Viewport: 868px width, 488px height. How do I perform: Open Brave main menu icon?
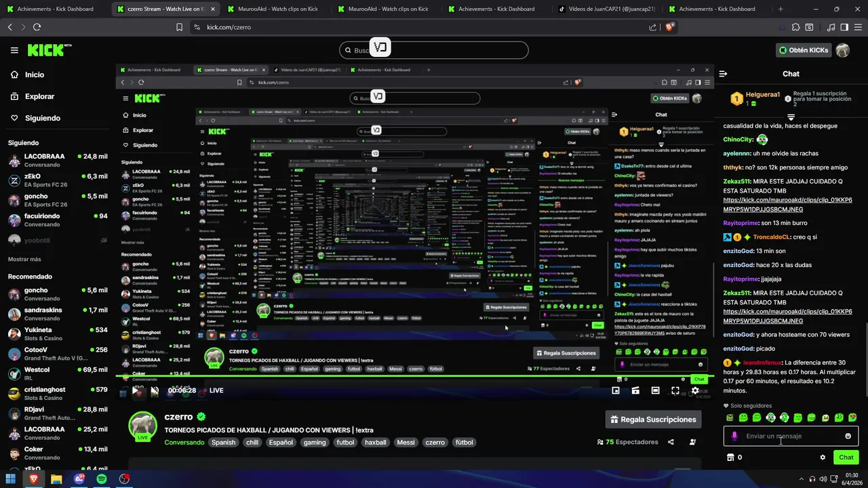coord(858,27)
